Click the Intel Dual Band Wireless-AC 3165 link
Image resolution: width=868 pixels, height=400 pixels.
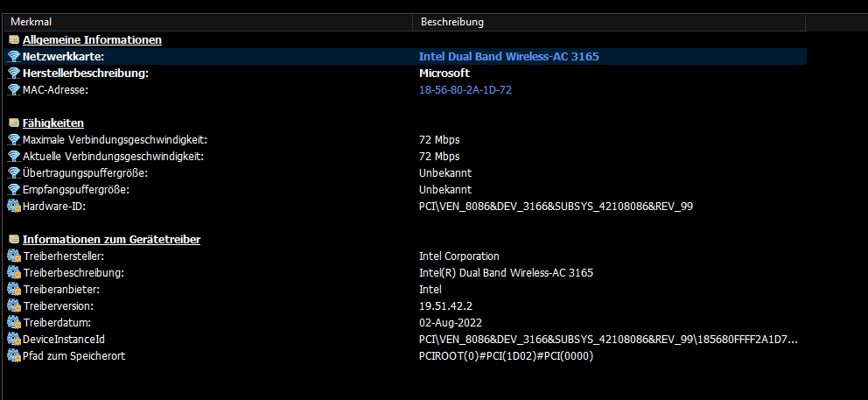(509, 56)
